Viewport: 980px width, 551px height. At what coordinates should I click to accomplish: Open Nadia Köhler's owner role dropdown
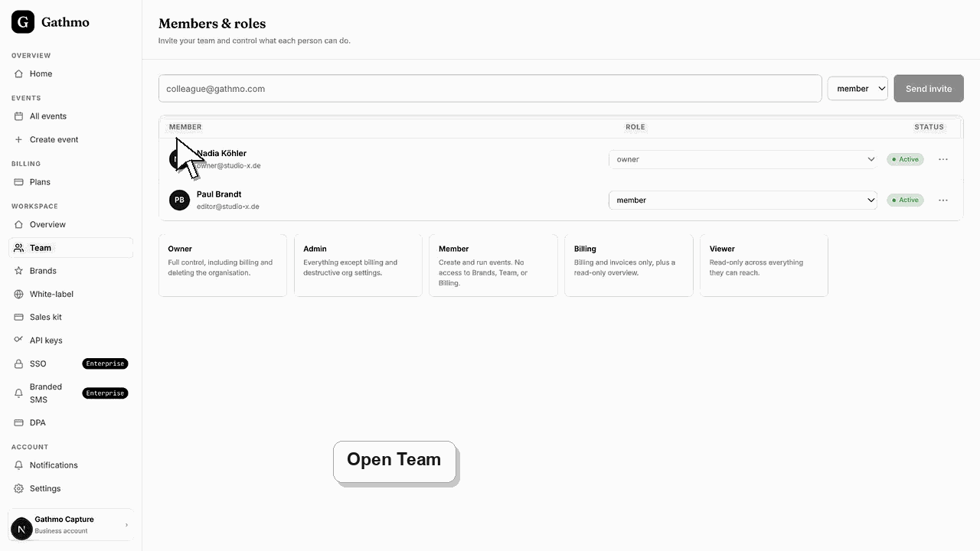pyautogui.click(x=743, y=159)
